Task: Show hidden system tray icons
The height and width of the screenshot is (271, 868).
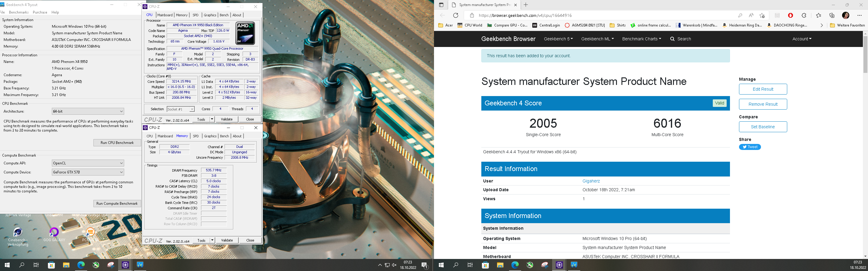Action: 380,265
